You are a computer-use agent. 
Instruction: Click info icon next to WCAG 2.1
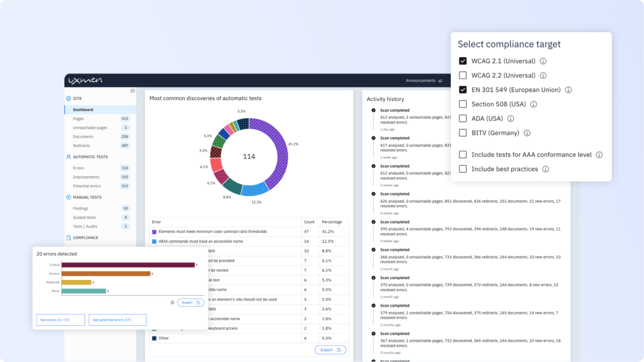(543, 61)
